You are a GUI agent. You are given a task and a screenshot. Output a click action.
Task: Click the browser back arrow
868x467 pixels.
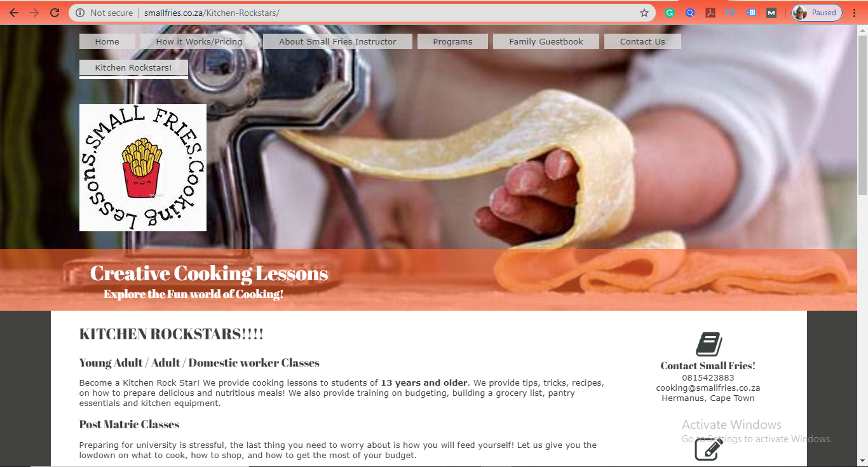pyautogui.click(x=14, y=13)
